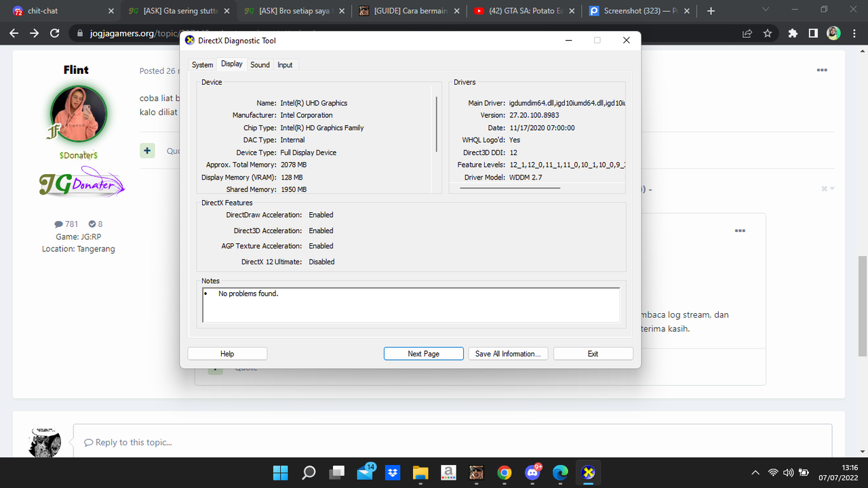The height and width of the screenshot is (488, 868).
Task: Open File Explorer from the taskbar
Action: point(420,472)
